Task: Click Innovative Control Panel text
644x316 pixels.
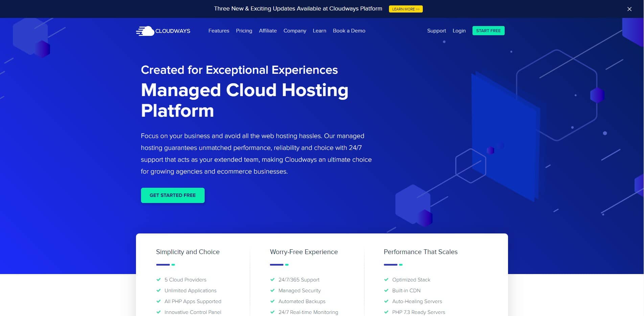Action: 193,312
